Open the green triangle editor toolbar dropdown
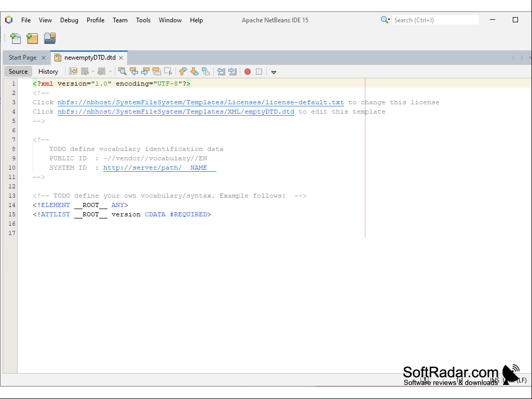The height and width of the screenshot is (399, 532). pyautogui.click(x=274, y=72)
